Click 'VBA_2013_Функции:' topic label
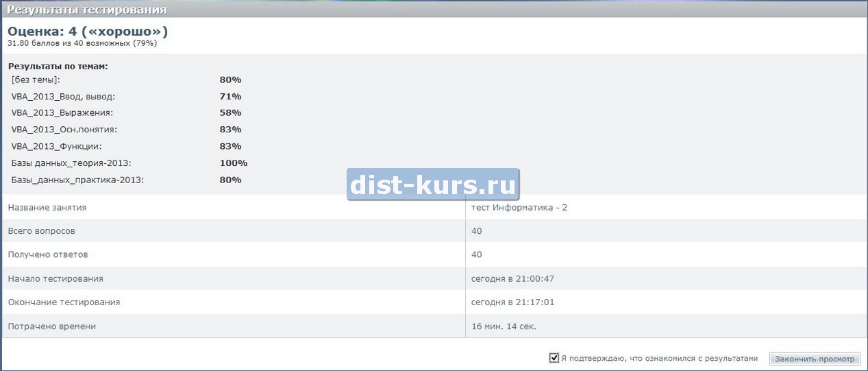The width and height of the screenshot is (868, 371). (x=57, y=146)
